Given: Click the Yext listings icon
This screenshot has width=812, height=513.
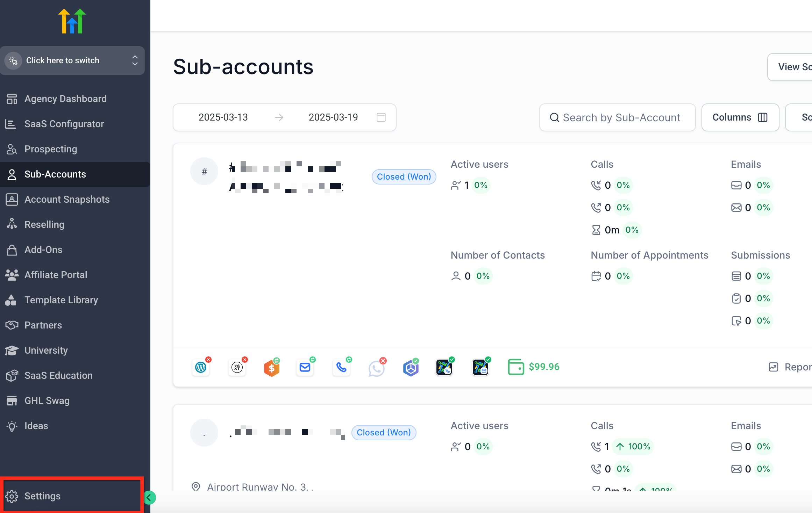Looking at the screenshot, I should pyautogui.click(x=237, y=367).
